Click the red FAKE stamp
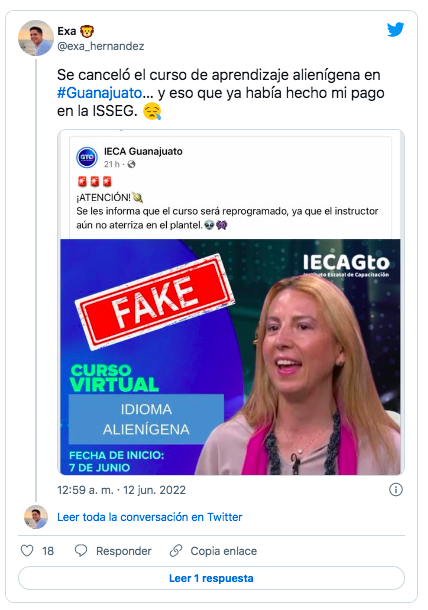Image resolution: width=428 pixels, height=610 pixels. [x=154, y=302]
